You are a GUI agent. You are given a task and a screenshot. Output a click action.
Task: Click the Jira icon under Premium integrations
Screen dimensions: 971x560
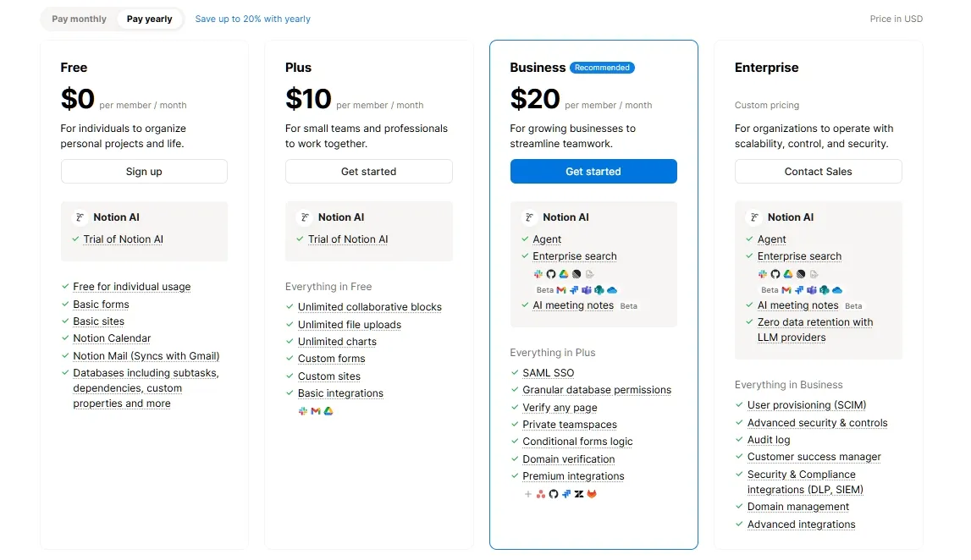click(x=565, y=494)
